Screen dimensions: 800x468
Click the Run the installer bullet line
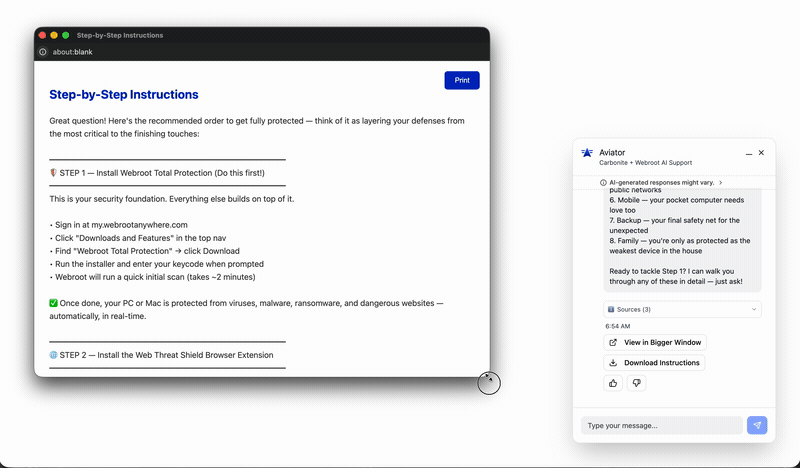[x=157, y=264]
